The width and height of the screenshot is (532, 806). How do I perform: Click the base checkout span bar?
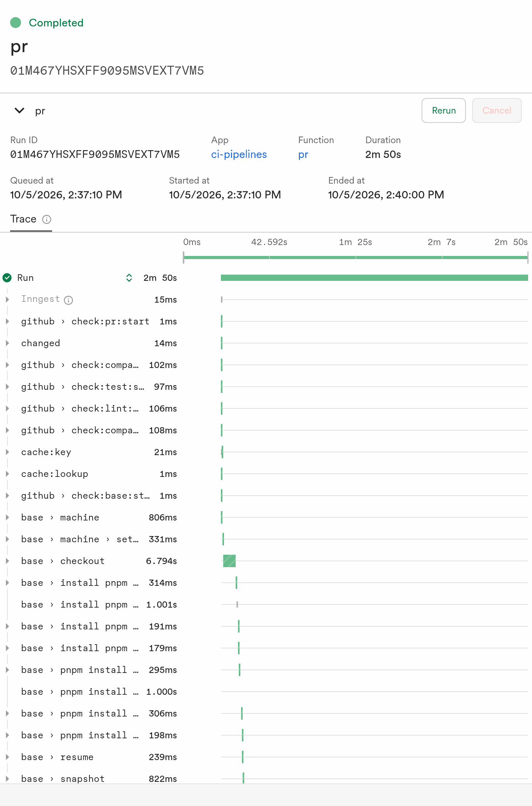click(229, 561)
